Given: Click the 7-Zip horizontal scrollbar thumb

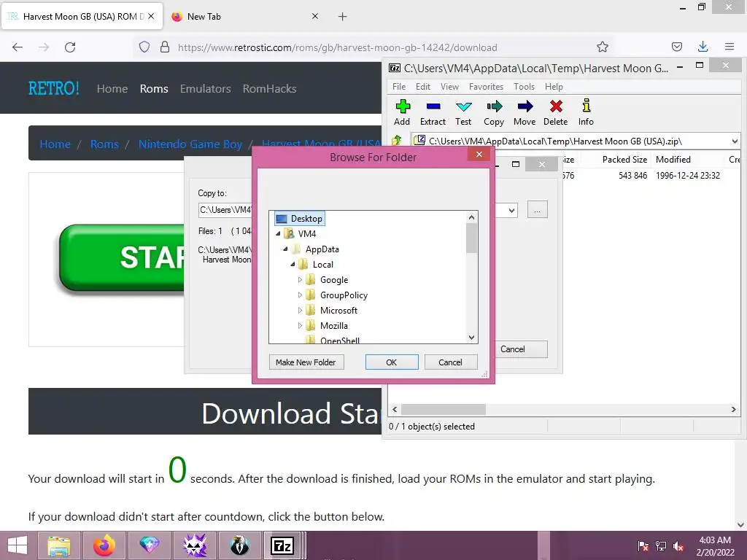Looking at the screenshot, I should [444, 410].
